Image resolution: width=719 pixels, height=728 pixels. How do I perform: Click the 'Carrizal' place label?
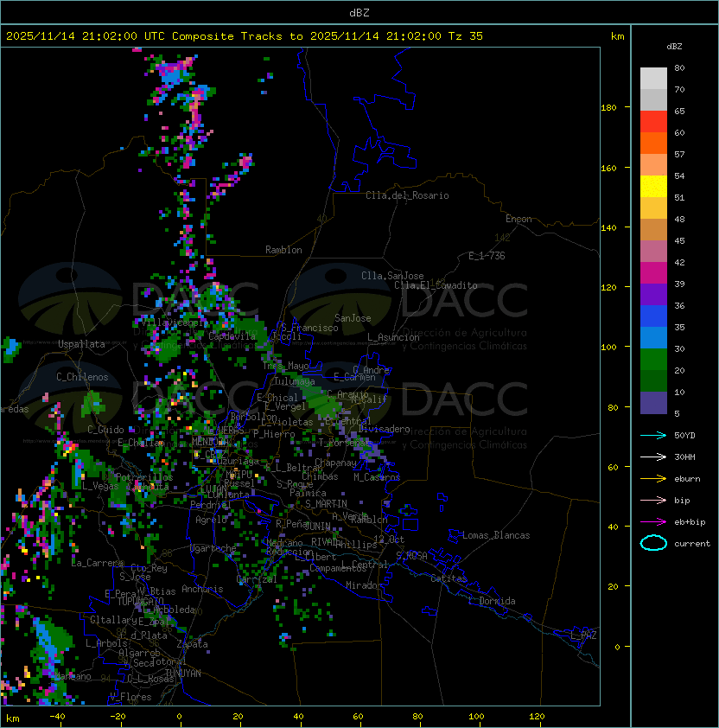tap(257, 579)
